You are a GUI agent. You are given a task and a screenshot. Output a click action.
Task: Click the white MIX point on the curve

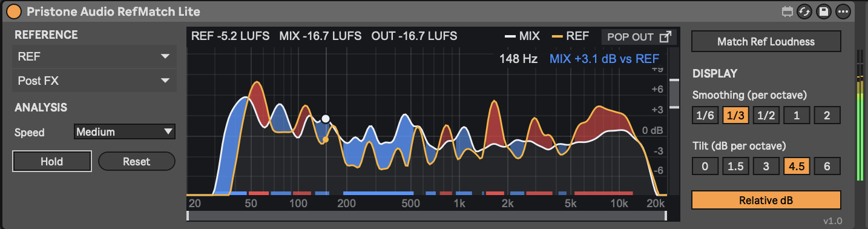click(x=326, y=119)
